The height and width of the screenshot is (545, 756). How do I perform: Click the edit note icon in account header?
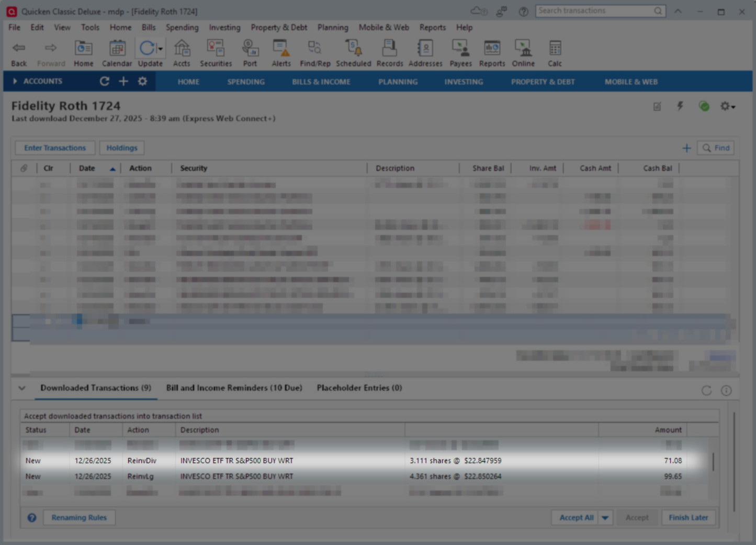click(657, 106)
